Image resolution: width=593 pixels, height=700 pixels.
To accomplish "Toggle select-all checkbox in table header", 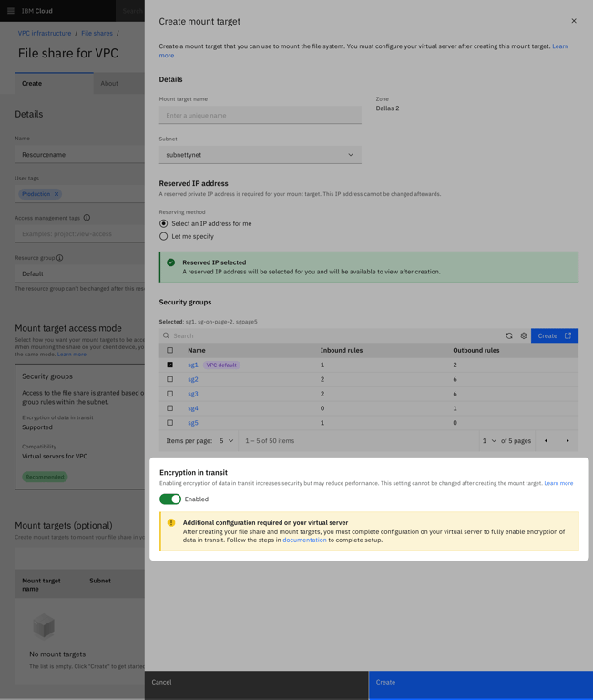I will tap(170, 350).
